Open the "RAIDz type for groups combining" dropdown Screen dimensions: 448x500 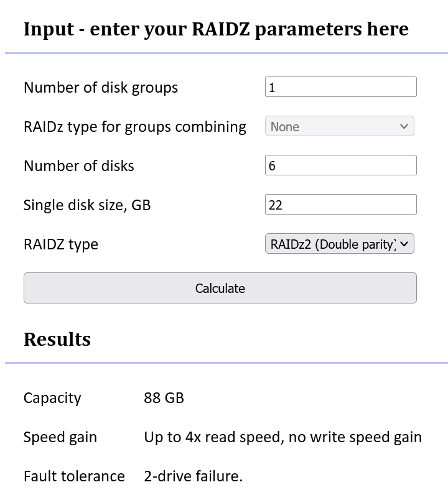click(340, 126)
